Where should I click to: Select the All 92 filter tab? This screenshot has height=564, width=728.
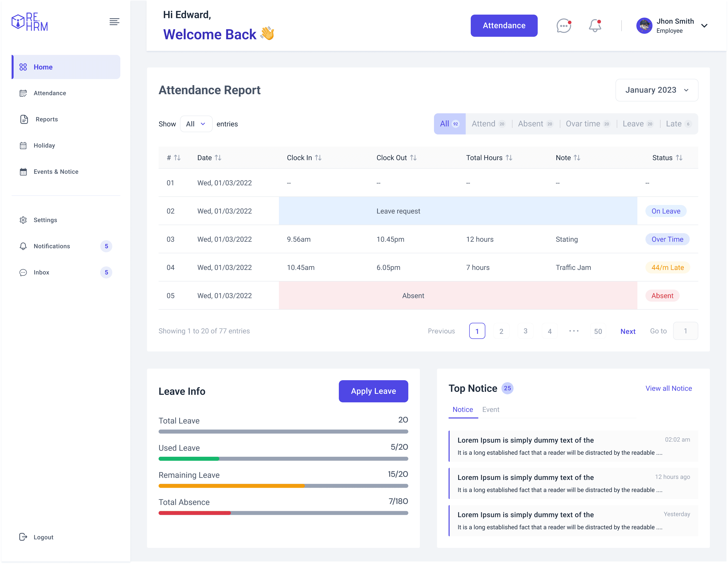(449, 124)
